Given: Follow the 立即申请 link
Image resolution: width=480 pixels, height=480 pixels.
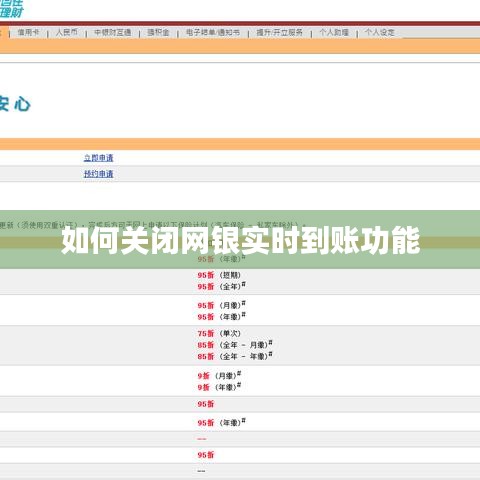Looking at the screenshot, I should [98, 158].
